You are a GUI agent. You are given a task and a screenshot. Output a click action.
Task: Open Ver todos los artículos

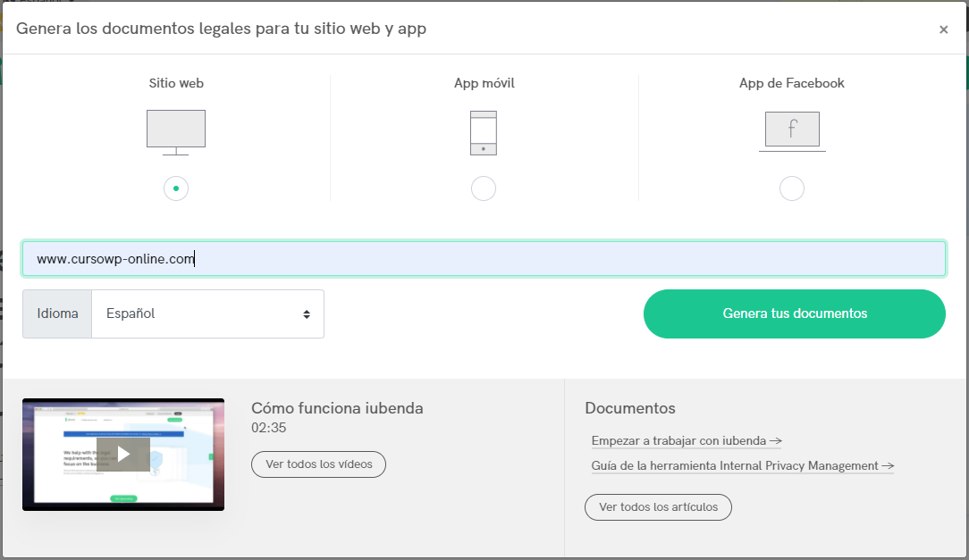(x=658, y=507)
